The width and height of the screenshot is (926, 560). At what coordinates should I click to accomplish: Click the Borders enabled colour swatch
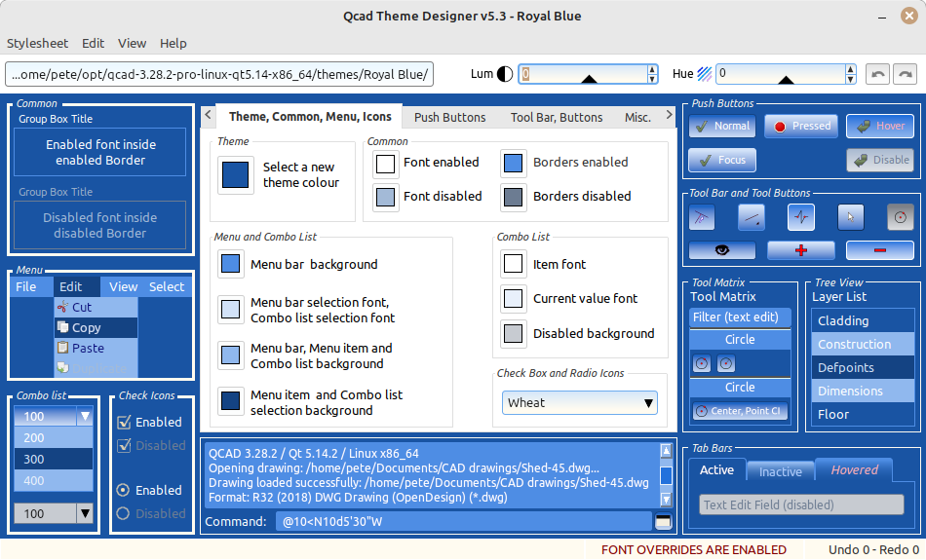click(x=513, y=164)
